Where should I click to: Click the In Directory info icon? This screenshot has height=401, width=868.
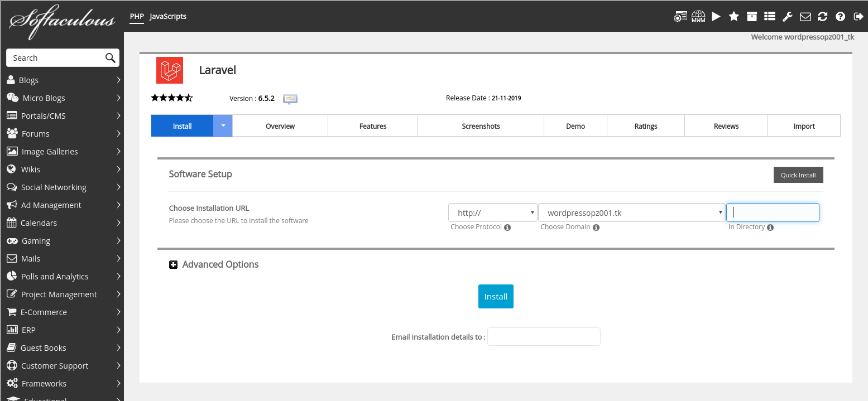click(x=770, y=228)
